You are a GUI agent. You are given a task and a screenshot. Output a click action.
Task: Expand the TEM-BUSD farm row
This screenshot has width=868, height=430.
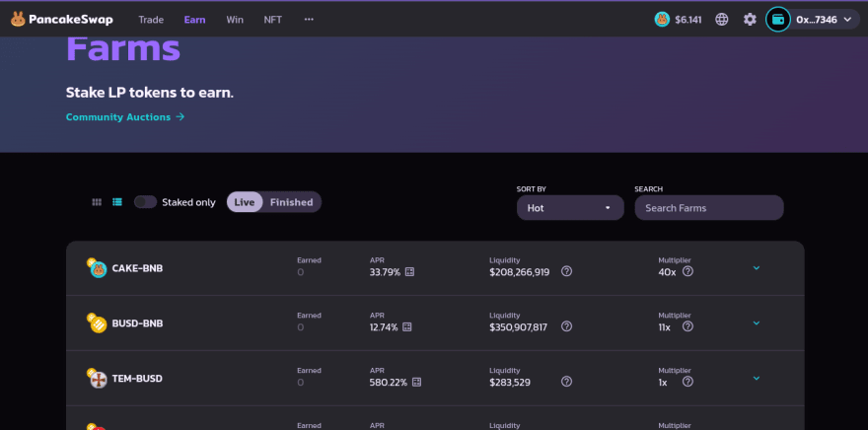point(757,379)
